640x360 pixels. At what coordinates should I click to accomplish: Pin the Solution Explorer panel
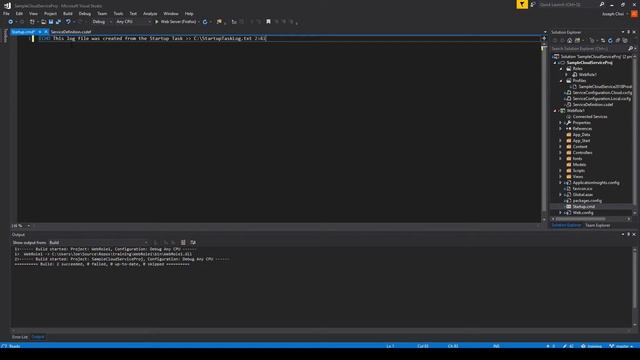[x=629, y=32]
